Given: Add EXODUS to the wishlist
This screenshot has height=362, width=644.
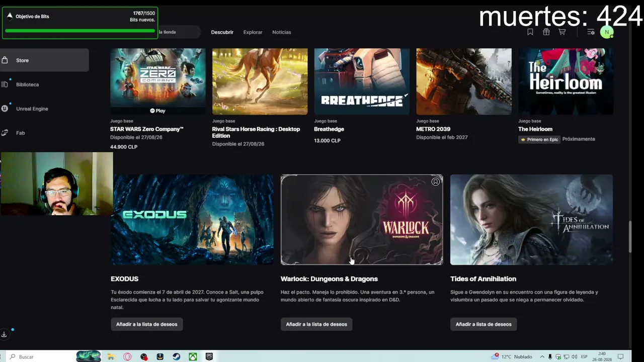Looking at the screenshot, I should 147,324.
